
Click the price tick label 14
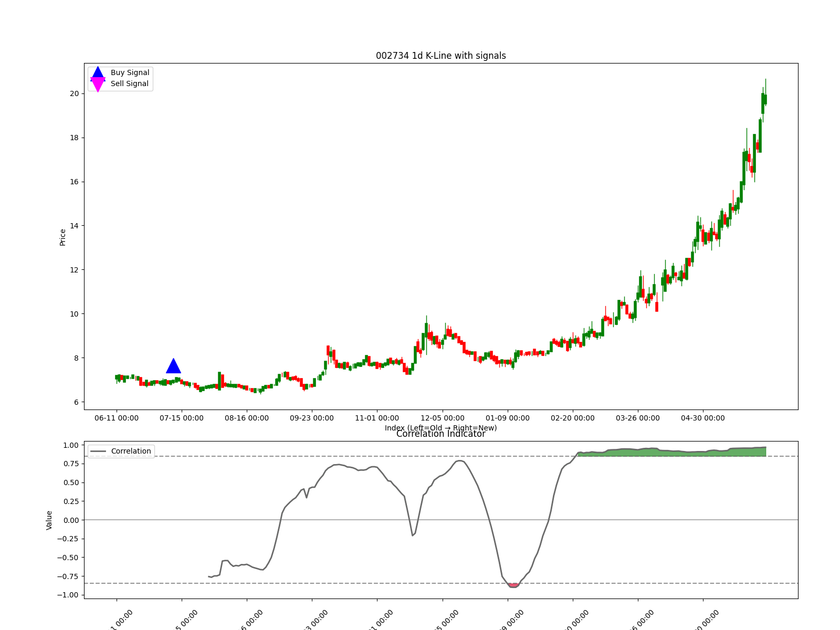coord(74,226)
